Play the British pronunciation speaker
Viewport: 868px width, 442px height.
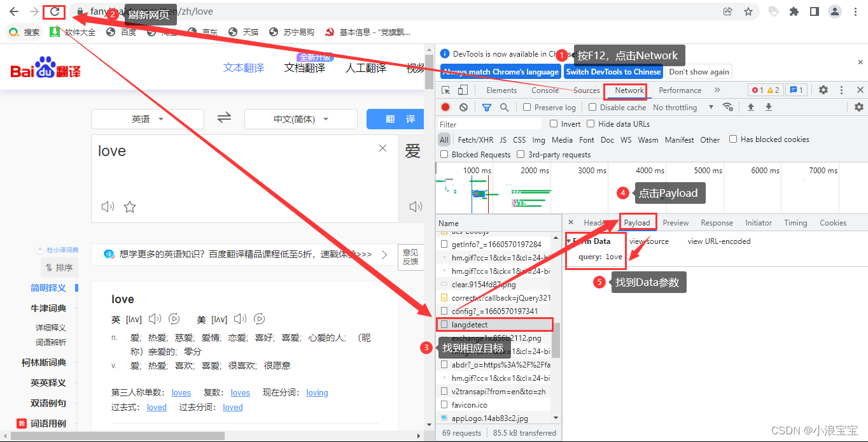155,318
